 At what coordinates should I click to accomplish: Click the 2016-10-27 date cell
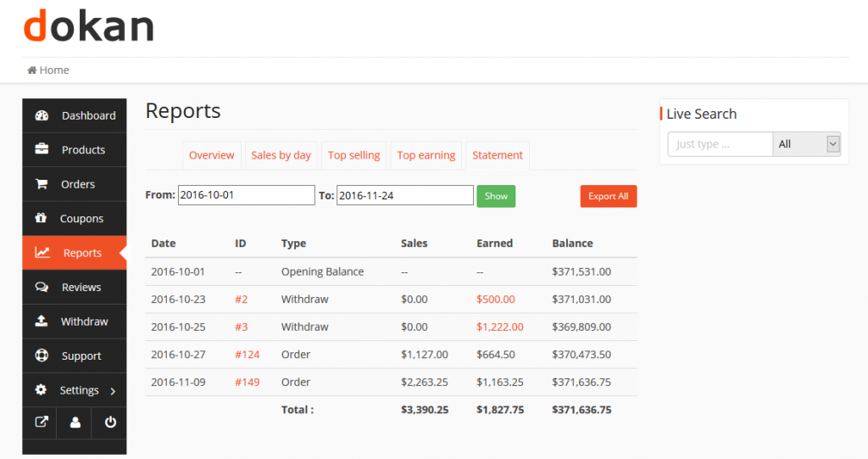(x=178, y=355)
